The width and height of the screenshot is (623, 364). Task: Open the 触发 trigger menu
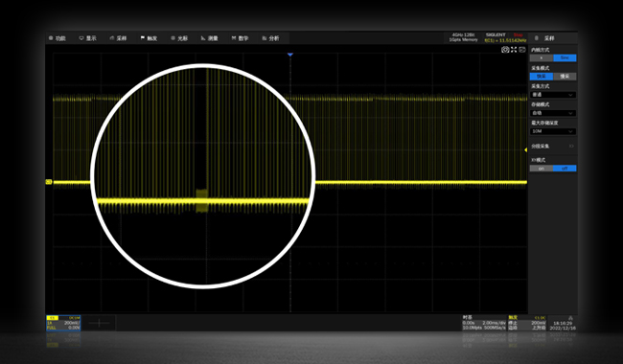click(x=149, y=38)
